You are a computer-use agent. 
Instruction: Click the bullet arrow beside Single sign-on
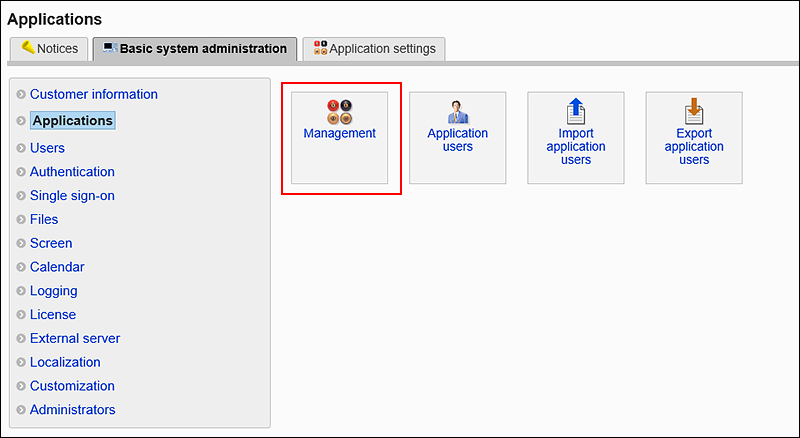[21, 196]
